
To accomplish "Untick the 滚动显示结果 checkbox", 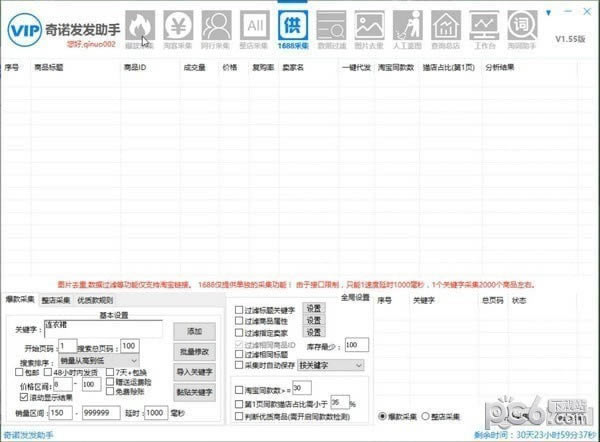I will pos(24,397).
